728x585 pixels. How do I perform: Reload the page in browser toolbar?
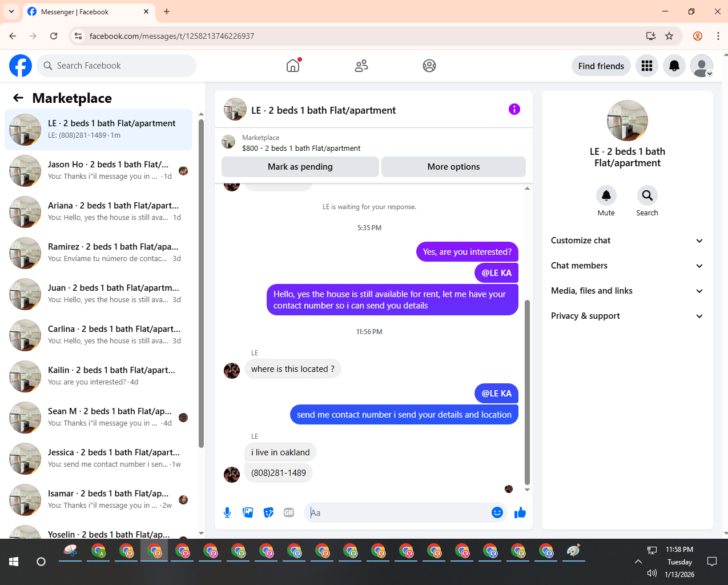[x=54, y=36]
